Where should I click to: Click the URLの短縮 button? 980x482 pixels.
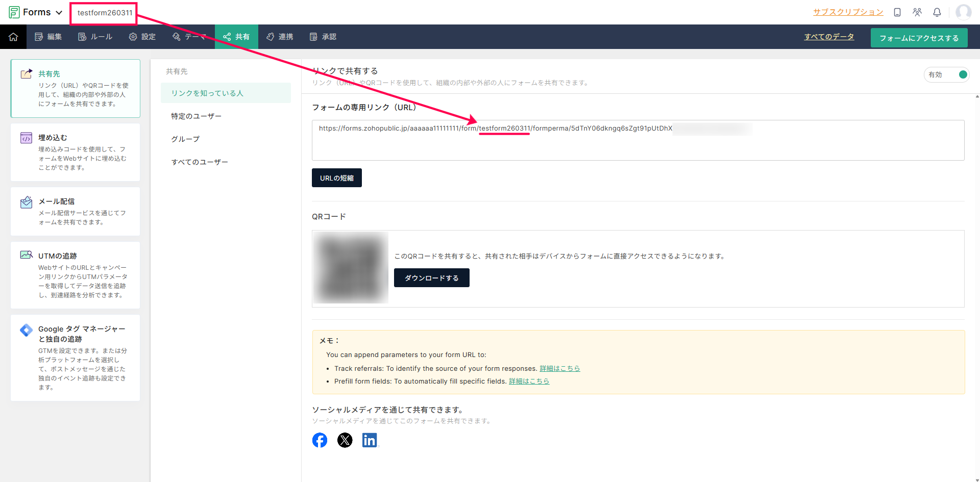pyautogui.click(x=336, y=178)
